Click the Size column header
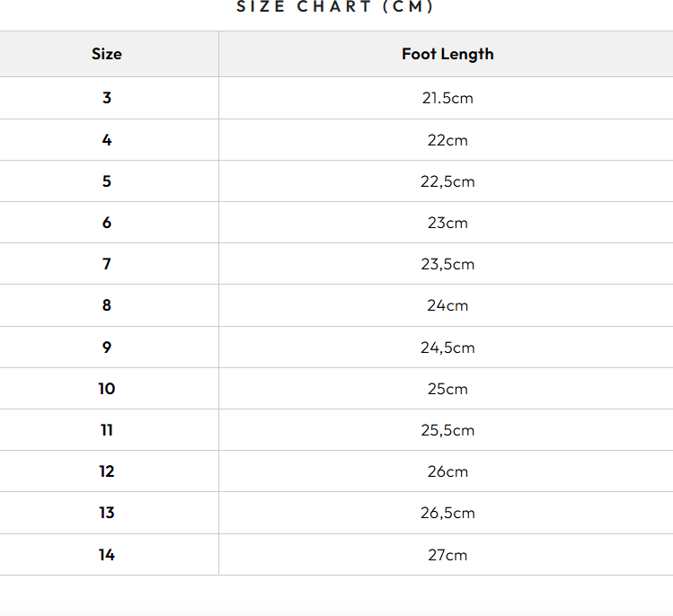 [x=106, y=54]
